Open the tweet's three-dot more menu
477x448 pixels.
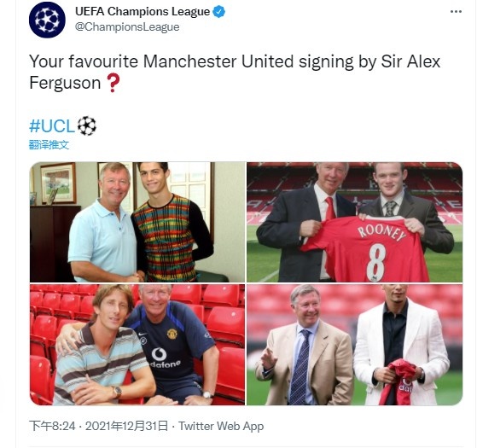[x=456, y=12]
